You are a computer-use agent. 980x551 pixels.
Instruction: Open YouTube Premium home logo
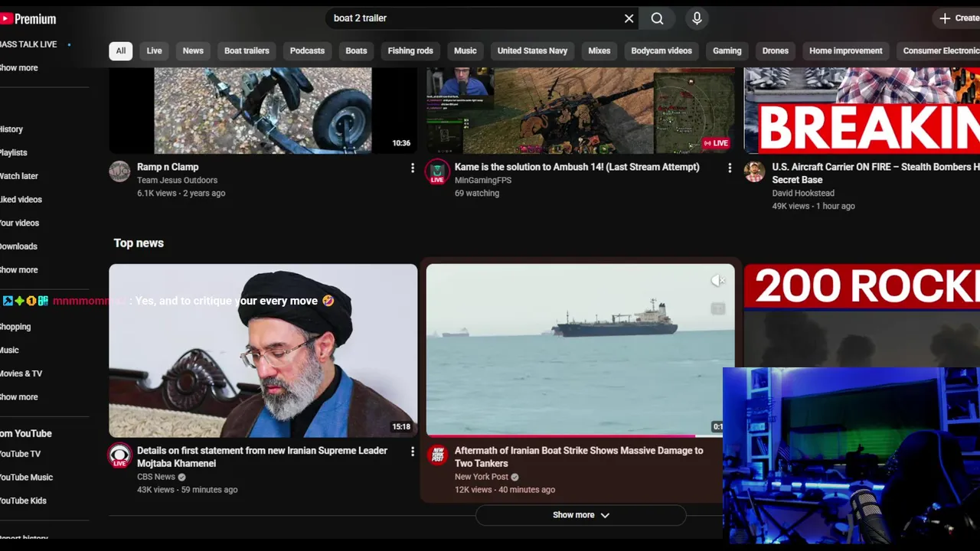28,18
